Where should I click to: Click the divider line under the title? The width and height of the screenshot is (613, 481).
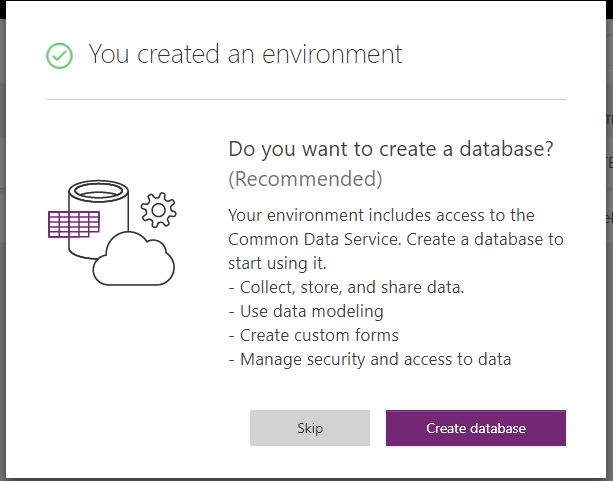[306, 100]
